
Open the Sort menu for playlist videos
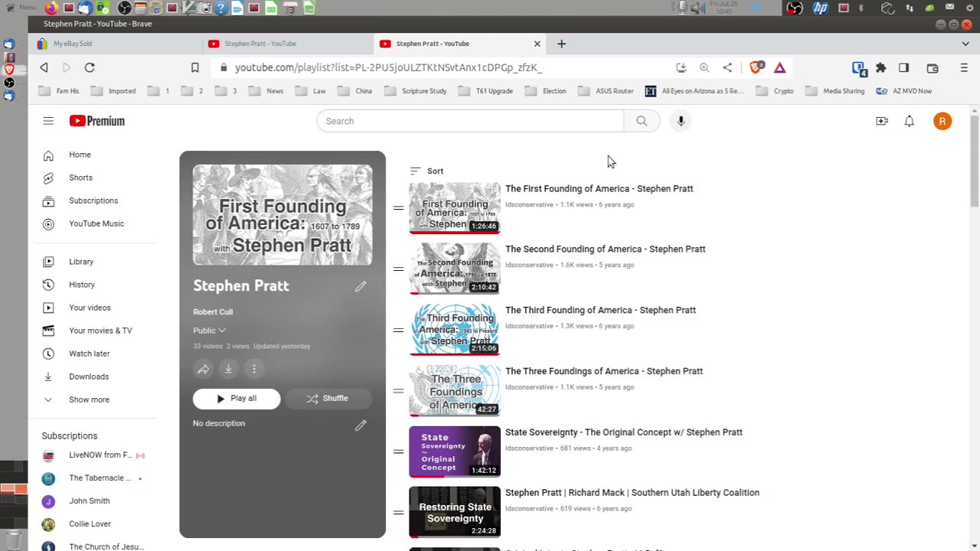coord(426,171)
